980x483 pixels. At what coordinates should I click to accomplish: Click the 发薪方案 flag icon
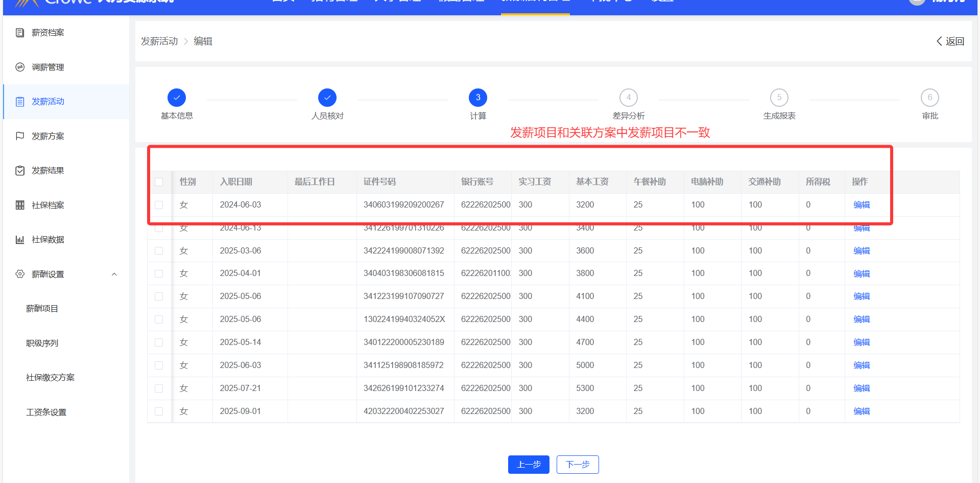20,136
